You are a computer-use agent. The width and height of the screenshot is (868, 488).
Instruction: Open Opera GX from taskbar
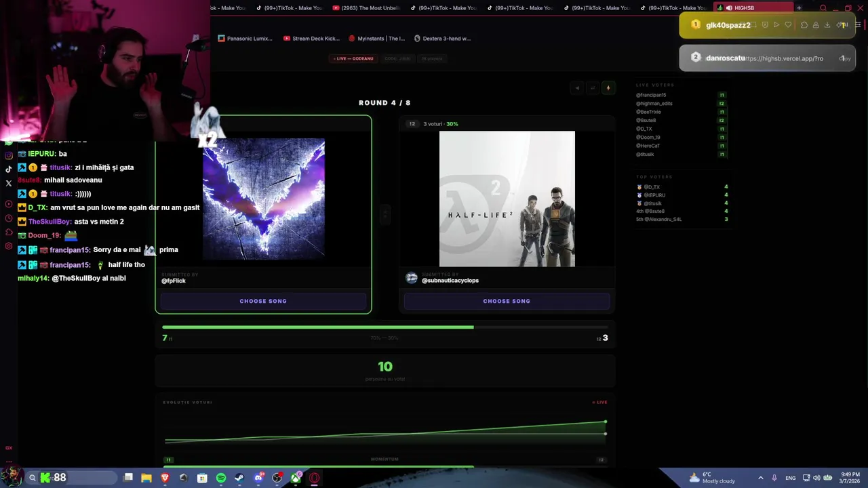pyautogui.click(x=315, y=478)
